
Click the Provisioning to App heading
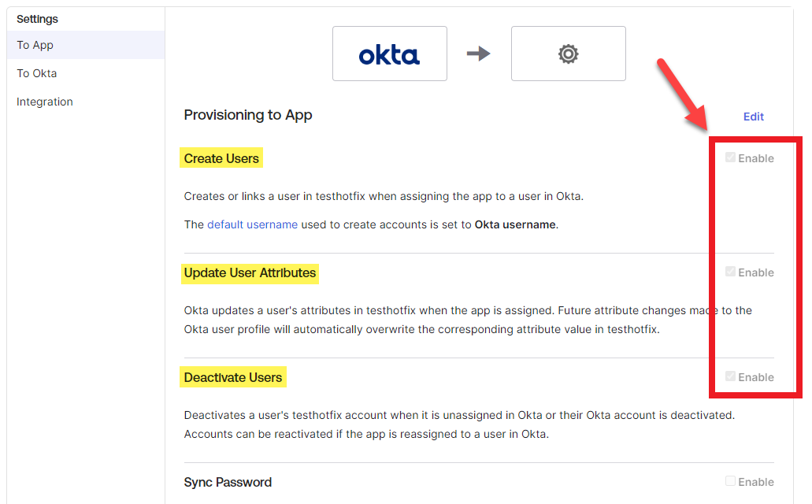(x=248, y=115)
